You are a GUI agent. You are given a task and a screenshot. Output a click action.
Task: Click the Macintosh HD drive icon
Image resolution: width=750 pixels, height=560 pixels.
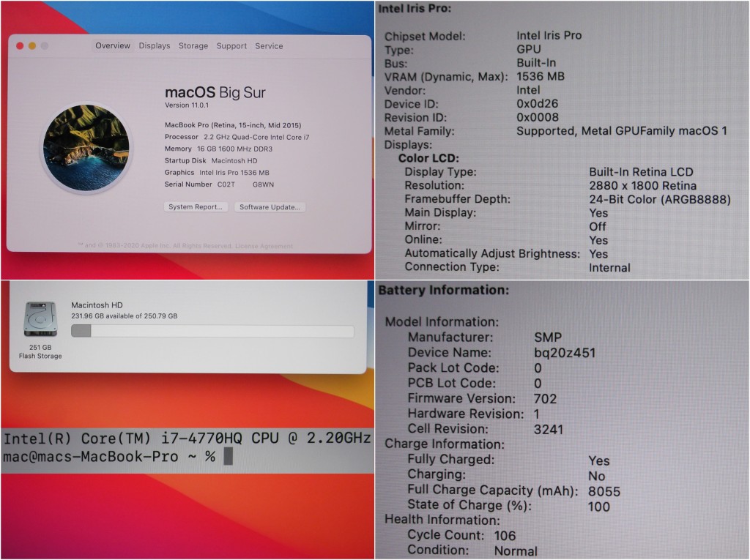[40, 319]
